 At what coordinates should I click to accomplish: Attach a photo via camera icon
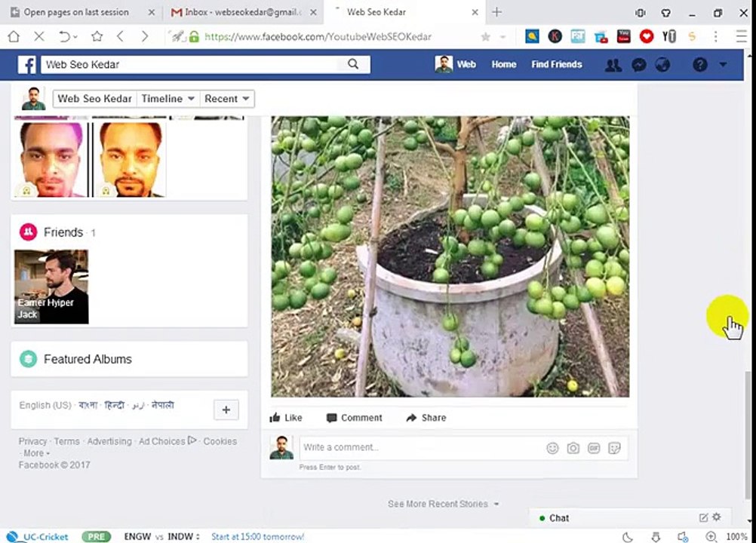573,448
